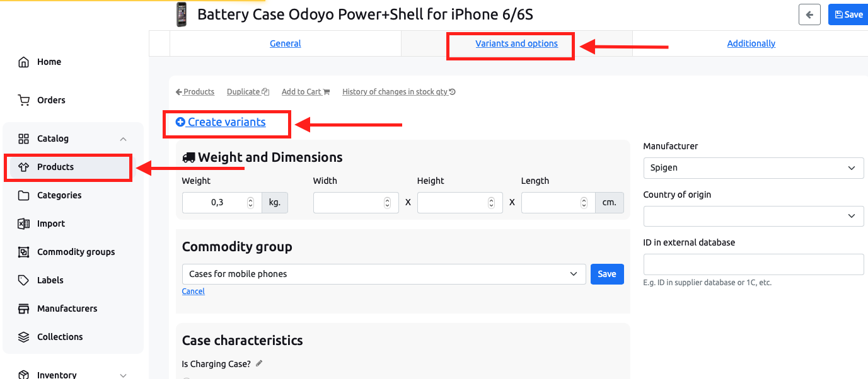The image size is (868, 379).
Task: Click the back arrow button
Action: coord(809,14)
